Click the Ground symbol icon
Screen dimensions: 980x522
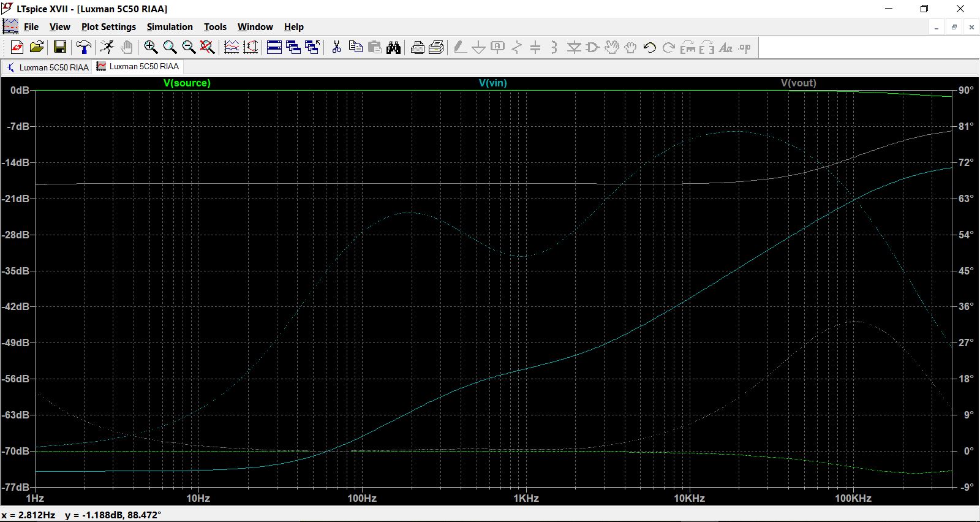(479, 47)
